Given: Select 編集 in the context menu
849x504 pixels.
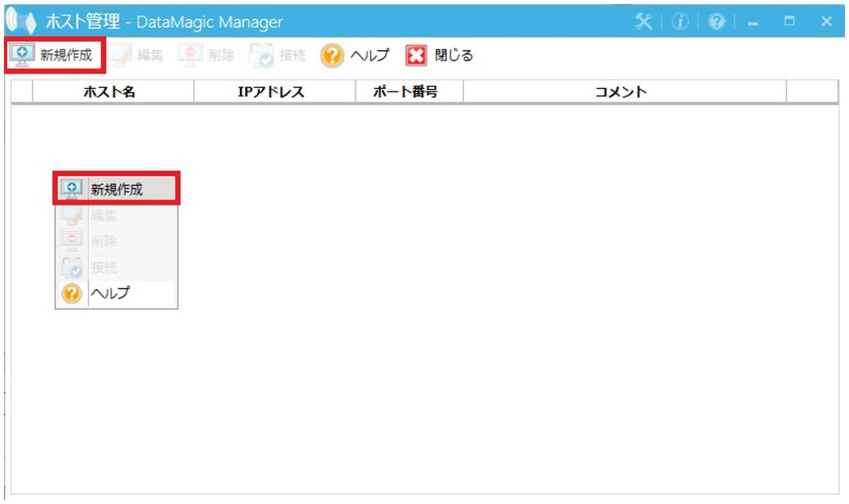Looking at the screenshot, I should (x=116, y=215).
